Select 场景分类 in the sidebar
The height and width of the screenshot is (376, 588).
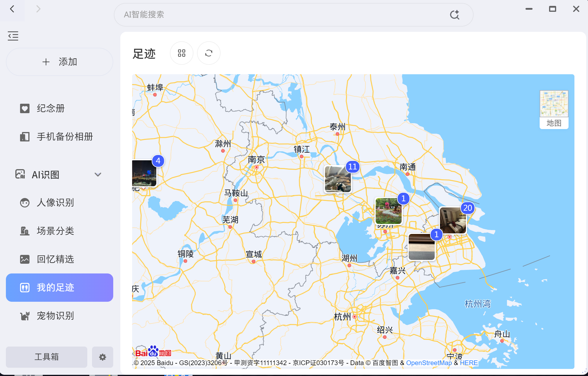55,231
